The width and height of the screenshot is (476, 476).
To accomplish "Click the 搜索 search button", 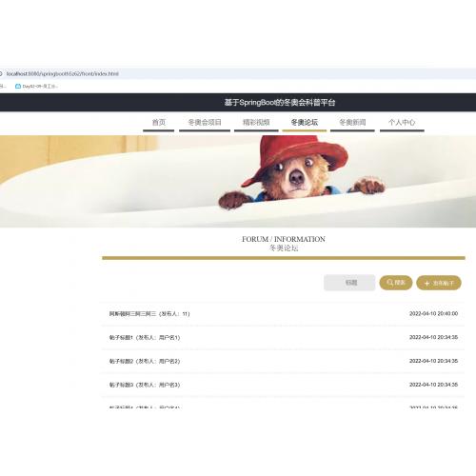I will coord(396,283).
